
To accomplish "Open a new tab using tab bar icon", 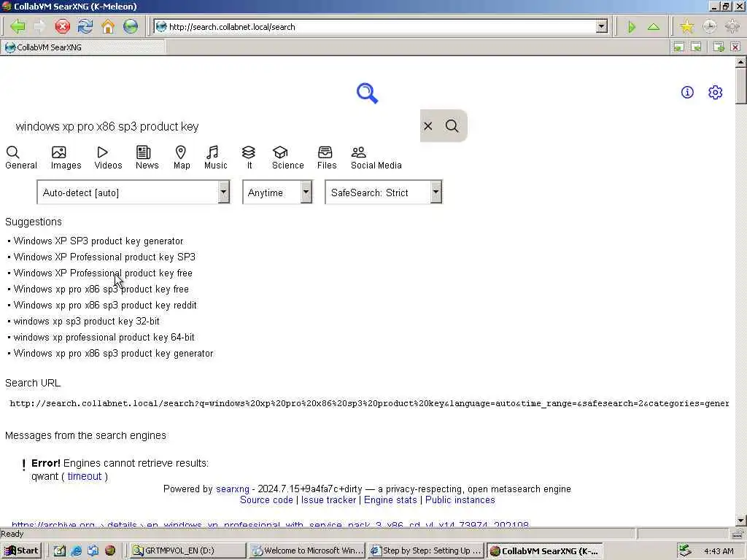I will point(719,47).
